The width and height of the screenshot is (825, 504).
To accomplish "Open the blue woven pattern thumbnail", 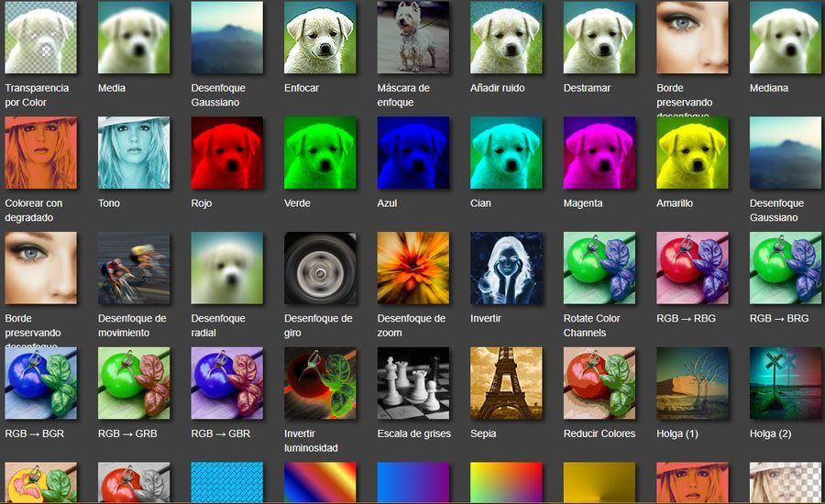I will [x=226, y=482].
